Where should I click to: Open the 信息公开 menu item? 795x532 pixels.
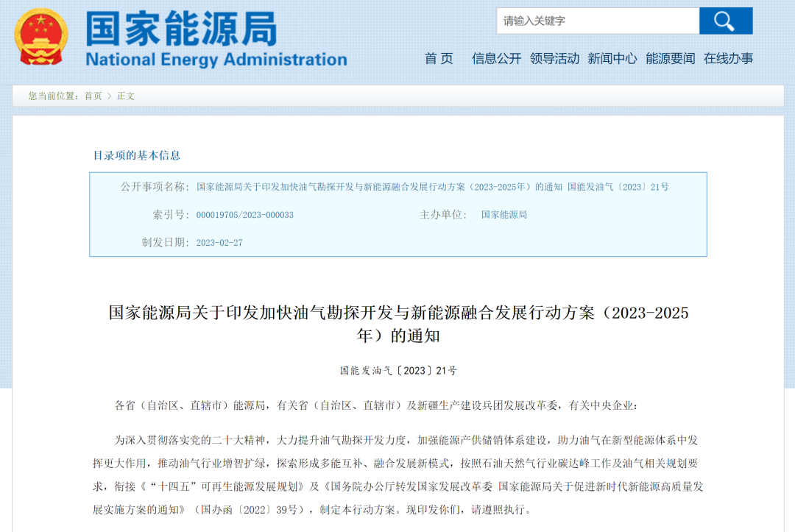[495, 58]
